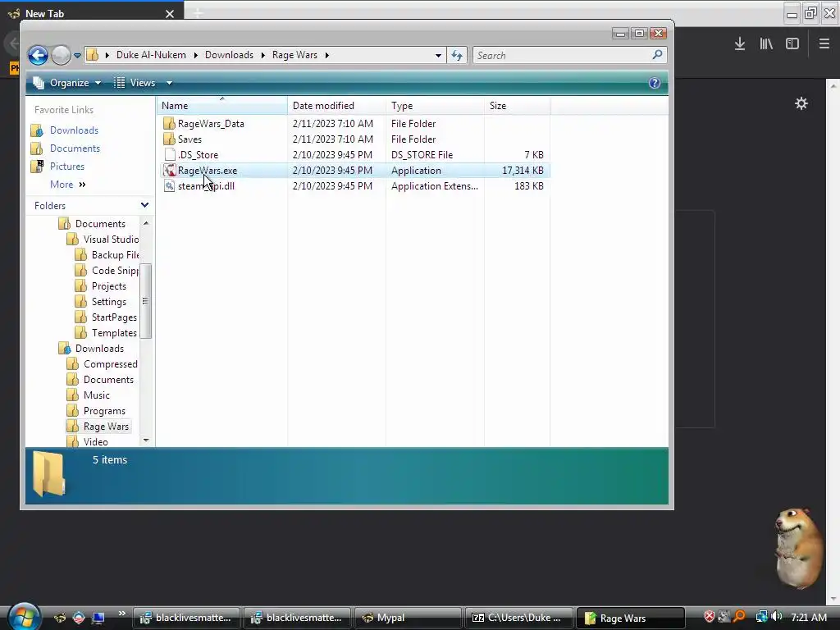
Task: Expand quick launch overflow chevron
Action: tap(121, 614)
